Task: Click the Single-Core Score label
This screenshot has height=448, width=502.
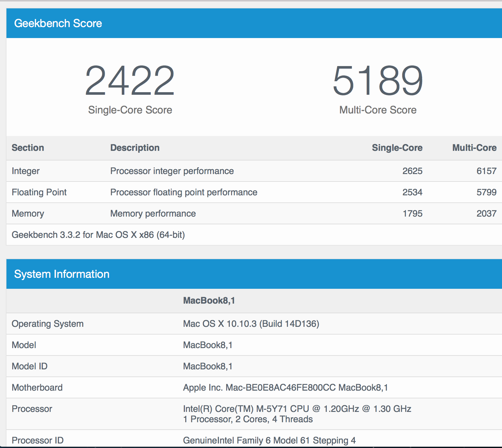Action: 130,110
